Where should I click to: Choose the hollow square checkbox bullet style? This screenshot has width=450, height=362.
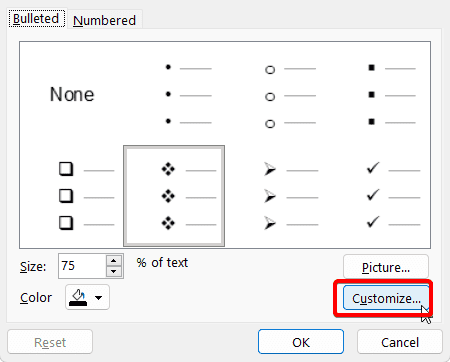point(72,196)
